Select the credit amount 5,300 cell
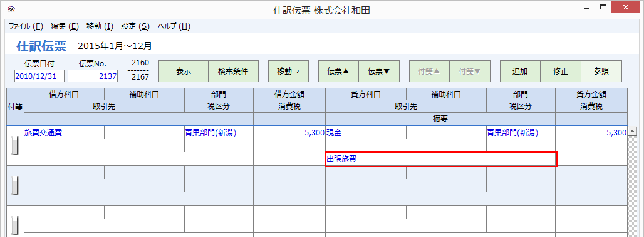The width and height of the screenshot is (644, 237). [591, 133]
